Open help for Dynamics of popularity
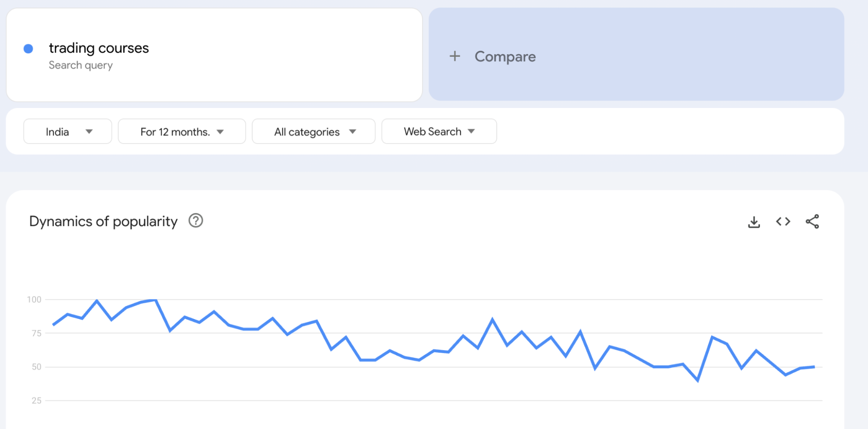This screenshot has width=868, height=429. [x=196, y=221]
